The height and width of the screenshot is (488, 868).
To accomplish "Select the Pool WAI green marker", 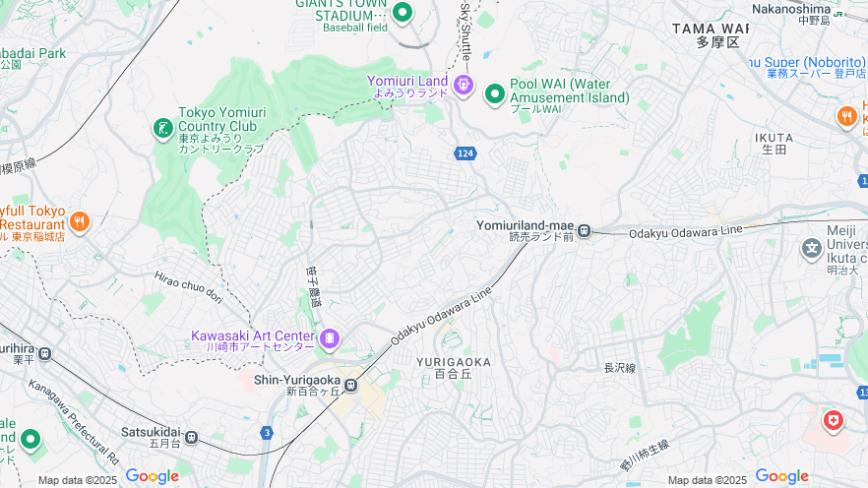I will point(494,94).
